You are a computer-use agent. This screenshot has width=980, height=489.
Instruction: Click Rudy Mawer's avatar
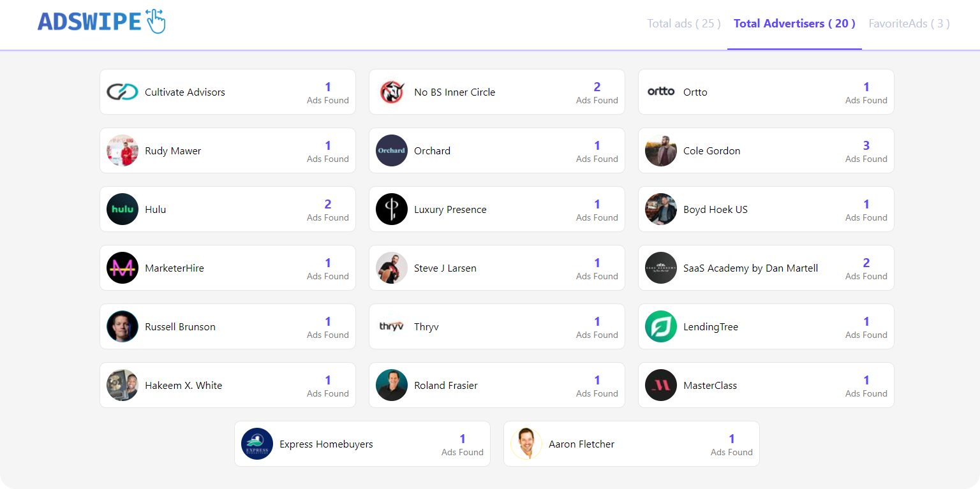tap(122, 150)
